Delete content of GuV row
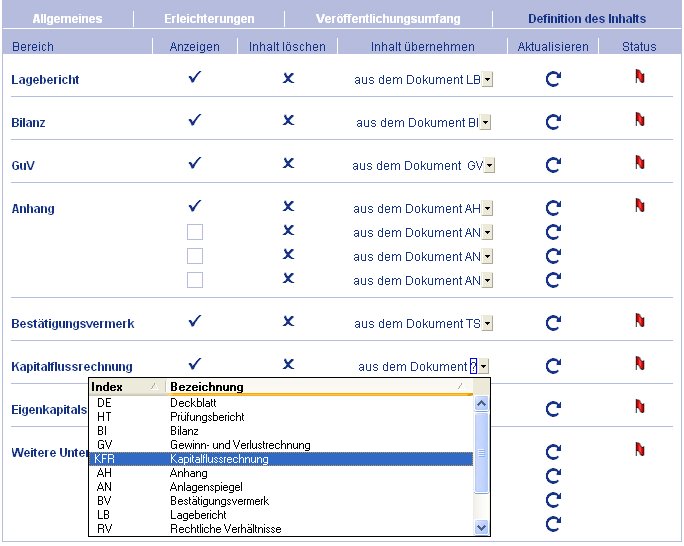The height and width of the screenshot is (546, 684). tap(288, 163)
